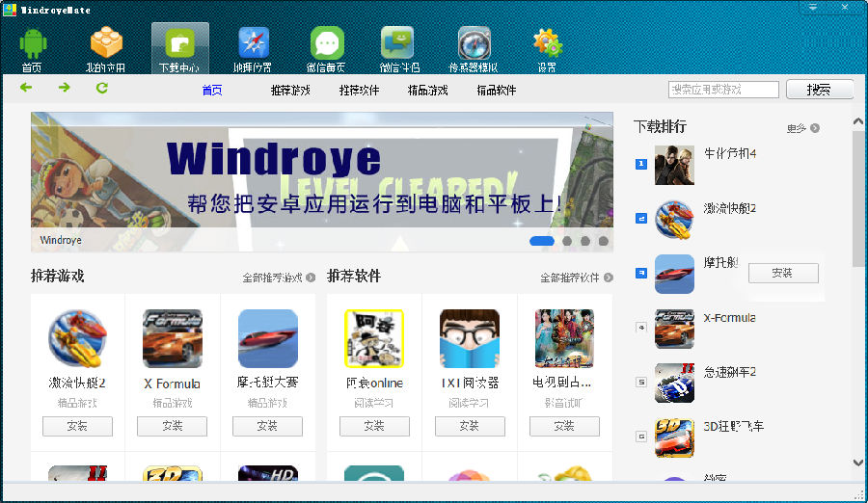Switch to the 首页 sub-tab in blue
The height and width of the screenshot is (503, 868).
[212, 91]
